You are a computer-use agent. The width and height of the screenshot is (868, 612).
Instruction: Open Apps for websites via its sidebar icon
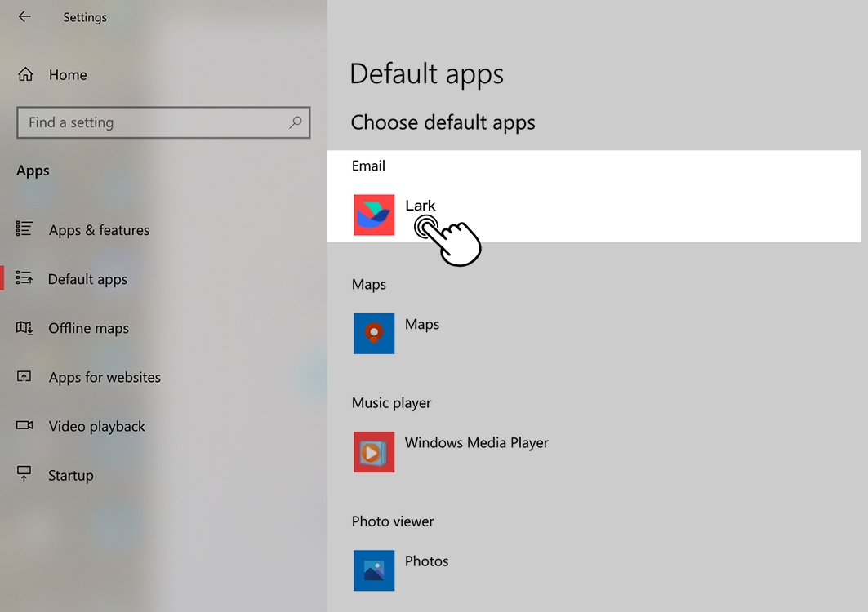25,377
